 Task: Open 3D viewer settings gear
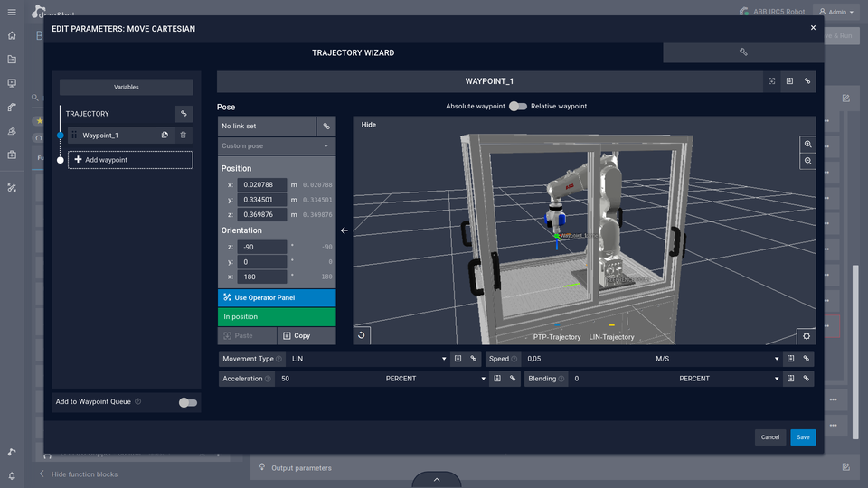pyautogui.click(x=806, y=336)
